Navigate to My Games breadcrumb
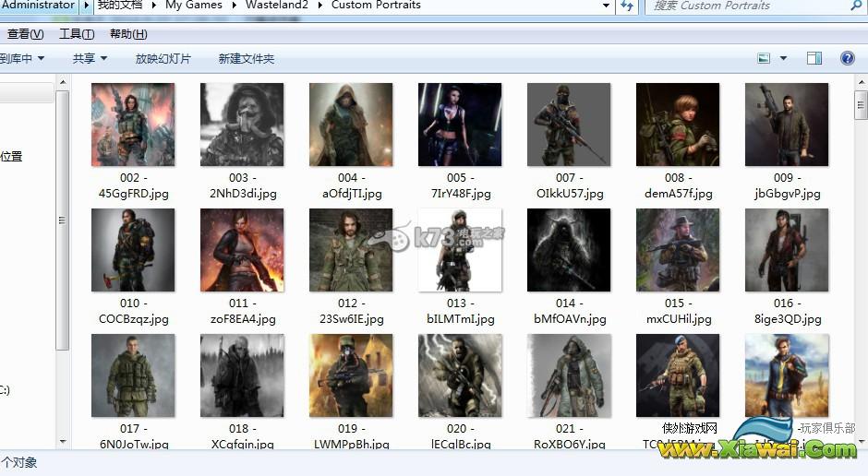868x476 pixels. pos(193,5)
